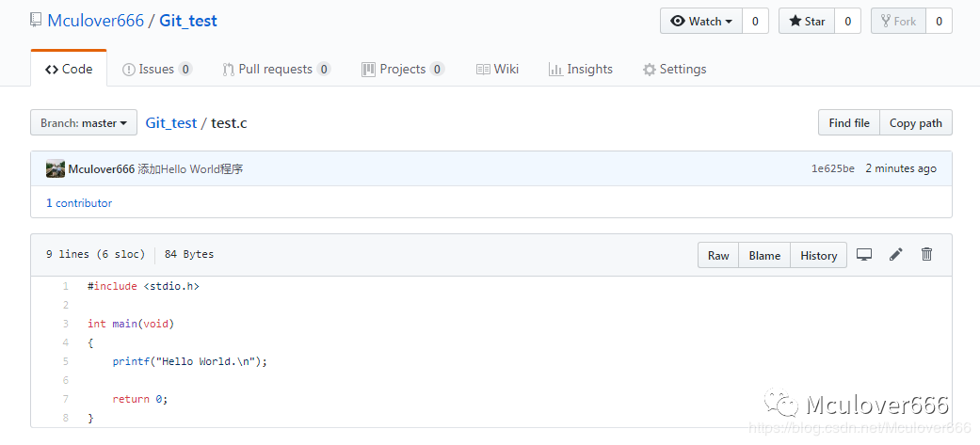The height and width of the screenshot is (445, 980).
Task: Go to Git_test in the file path breadcrumb
Action: click(171, 123)
